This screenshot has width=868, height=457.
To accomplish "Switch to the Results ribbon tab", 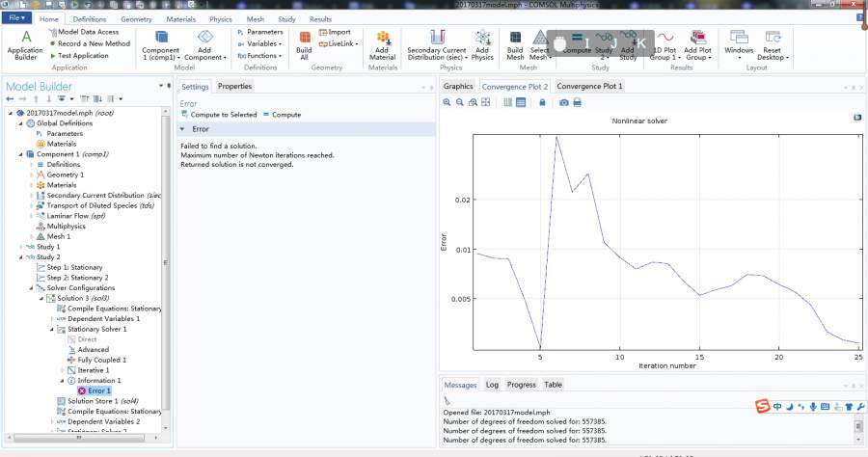I will click(x=320, y=19).
